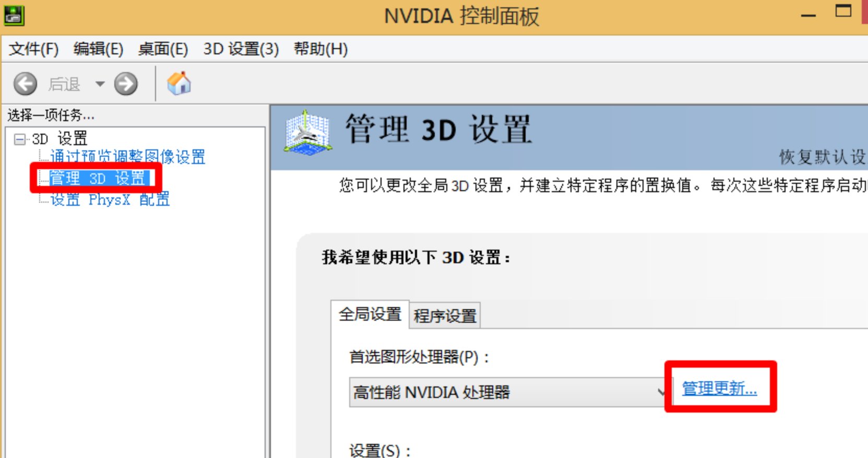Open the 3D 设置(3) menu
The height and width of the screenshot is (458, 868).
pos(241,49)
